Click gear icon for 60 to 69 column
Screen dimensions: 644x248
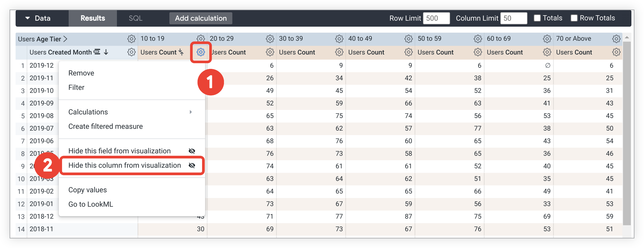click(x=547, y=39)
